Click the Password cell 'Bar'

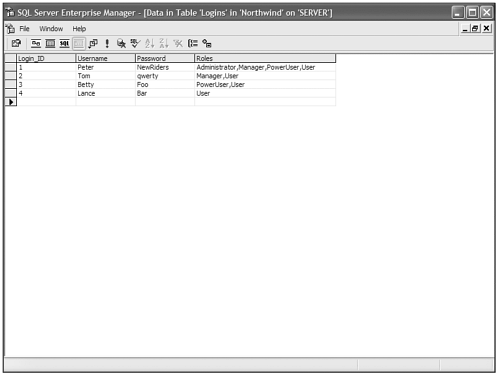165,93
